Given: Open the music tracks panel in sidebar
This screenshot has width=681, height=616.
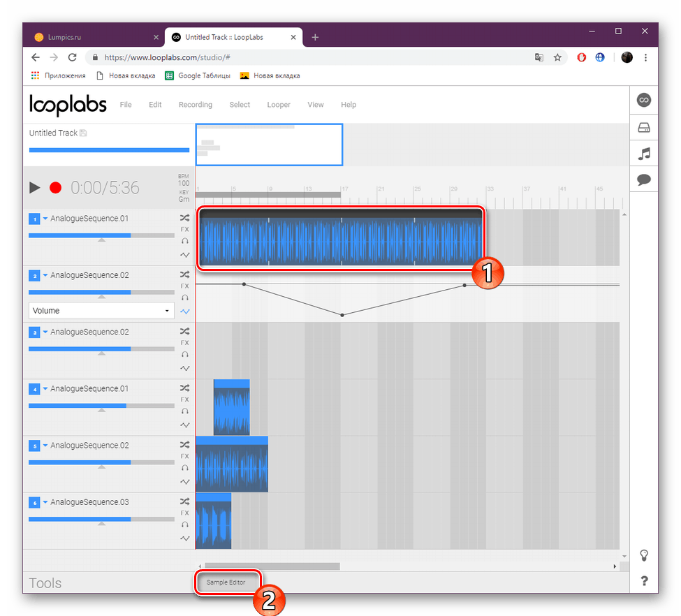Looking at the screenshot, I should pos(643,153).
